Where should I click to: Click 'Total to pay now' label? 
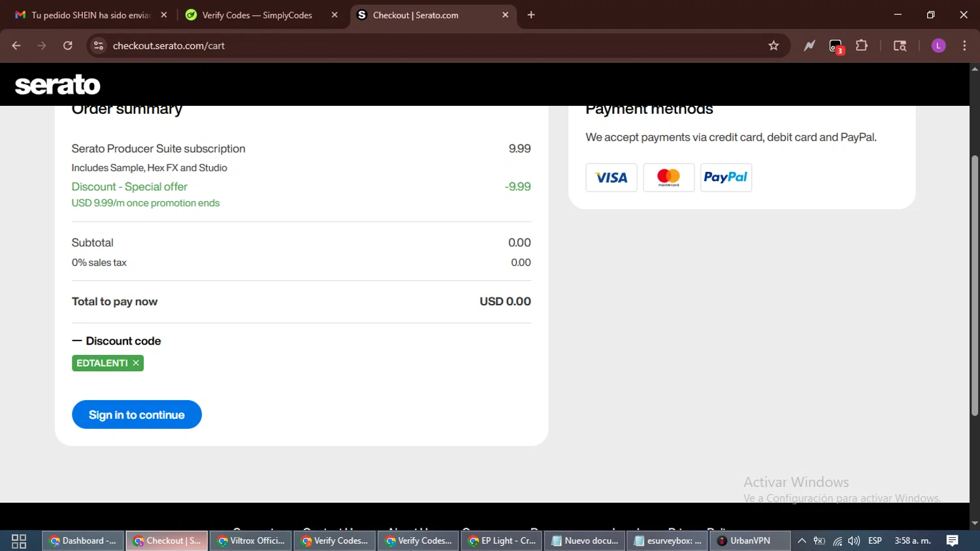coord(115,301)
